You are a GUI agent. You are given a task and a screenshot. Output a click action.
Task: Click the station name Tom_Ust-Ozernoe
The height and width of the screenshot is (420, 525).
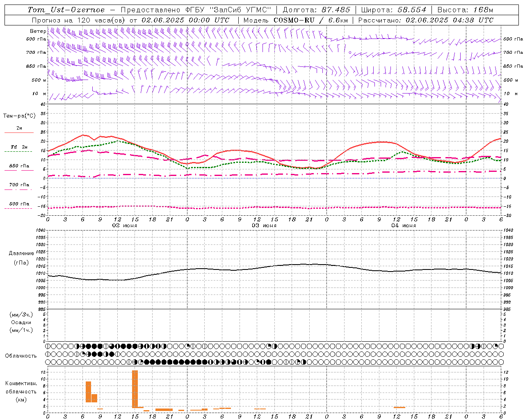click(66, 10)
